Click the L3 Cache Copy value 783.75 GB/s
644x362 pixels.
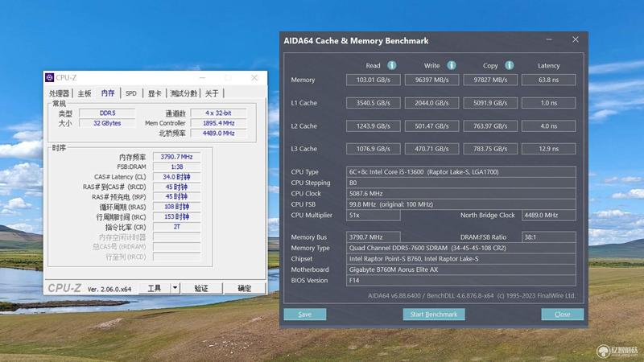pos(490,149)
